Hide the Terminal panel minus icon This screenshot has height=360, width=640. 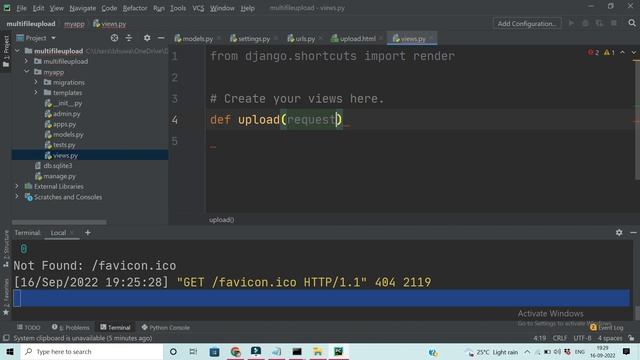[633, 233]
